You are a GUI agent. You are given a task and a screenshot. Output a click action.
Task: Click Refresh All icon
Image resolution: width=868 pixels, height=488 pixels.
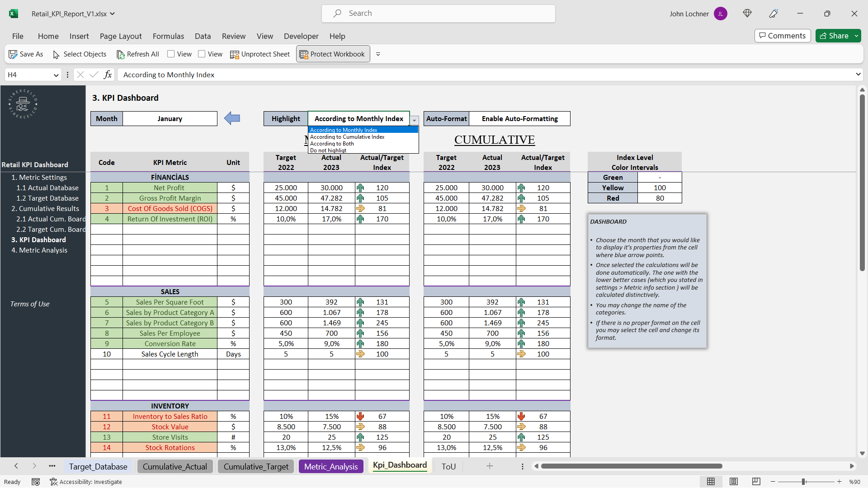120,54
